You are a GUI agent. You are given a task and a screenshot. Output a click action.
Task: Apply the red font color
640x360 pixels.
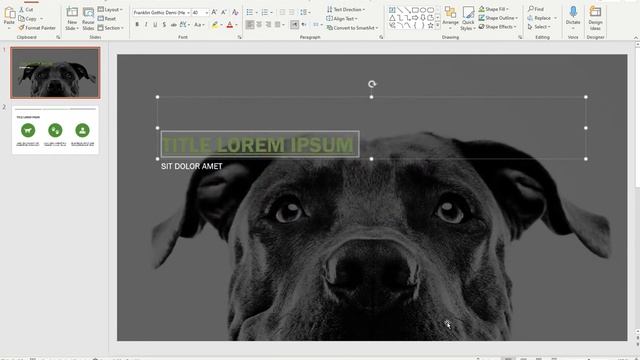[230, 25]
